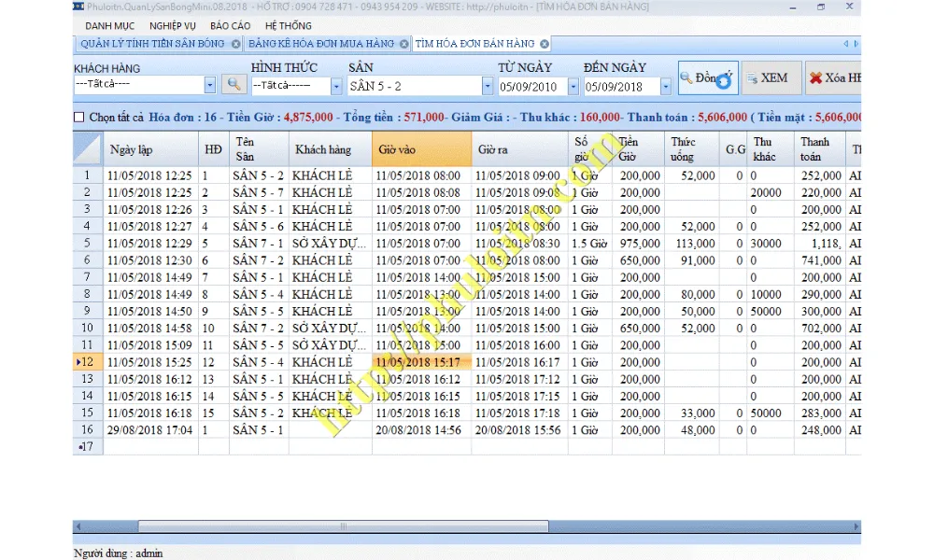The image size is (934, 560).
Task: Click Giờ ra cell 20/08/2018 15:56
Action: coord(520,429)
